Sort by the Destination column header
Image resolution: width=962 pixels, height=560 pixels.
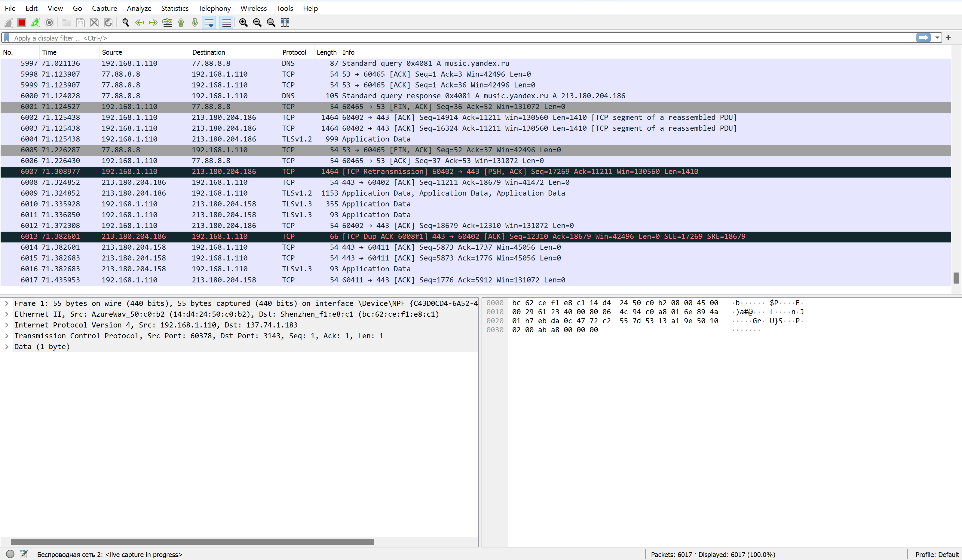(235, 52)
